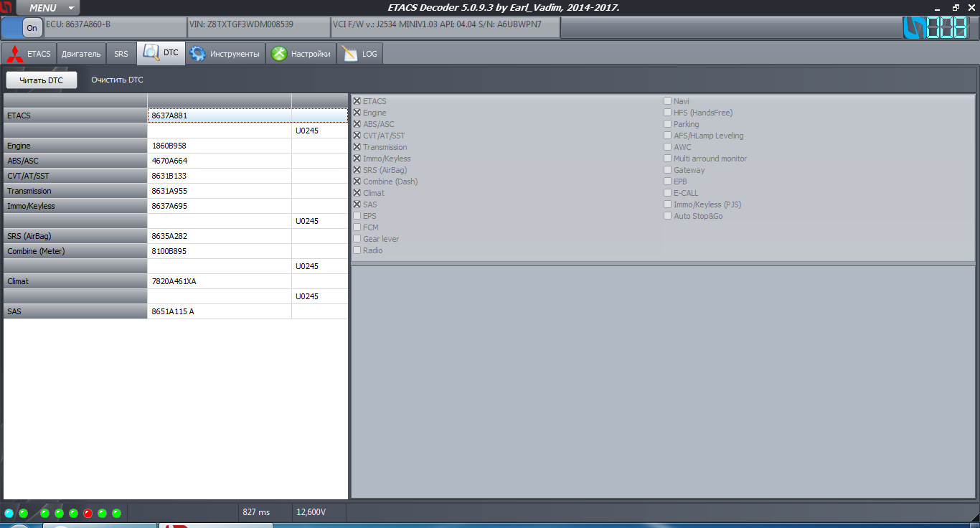The image size is (980, 528).
Task: Uncheck the Combine (Dash) checkbox
Action: click(x=357, y=181)
